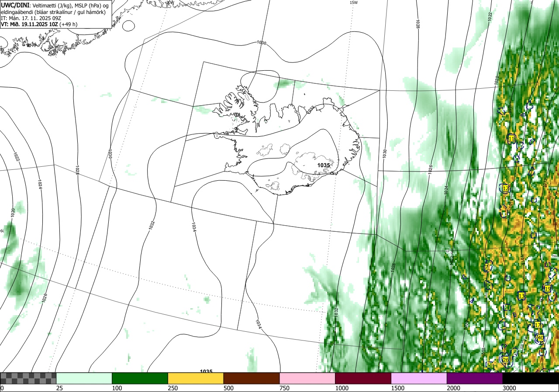The width and height of the screenshot is (559, 392).
Task: Click the '15W' longitude label
Action: click(354, 2)
